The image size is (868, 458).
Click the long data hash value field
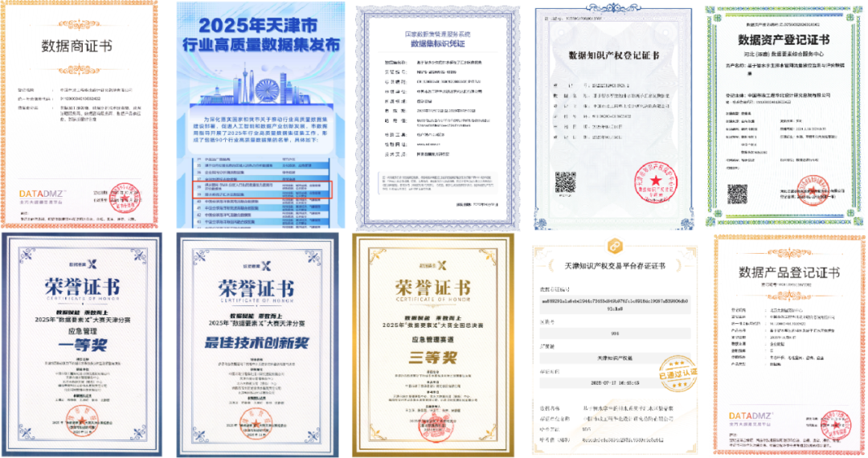pos(615,305)
